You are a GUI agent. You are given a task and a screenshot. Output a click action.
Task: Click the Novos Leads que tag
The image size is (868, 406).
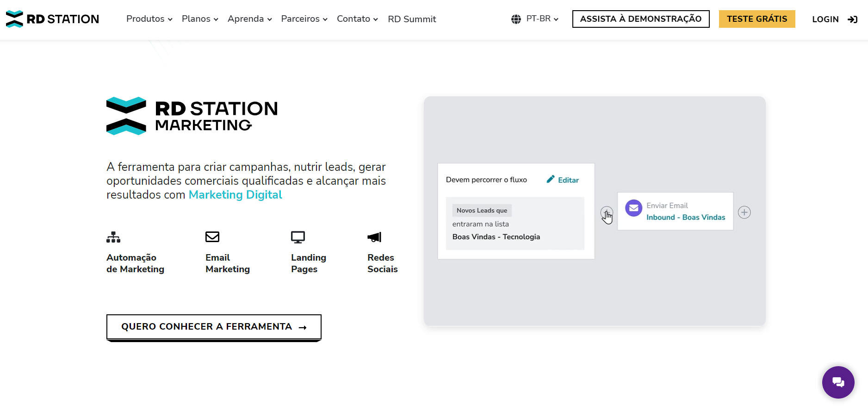tap(482, 210)
